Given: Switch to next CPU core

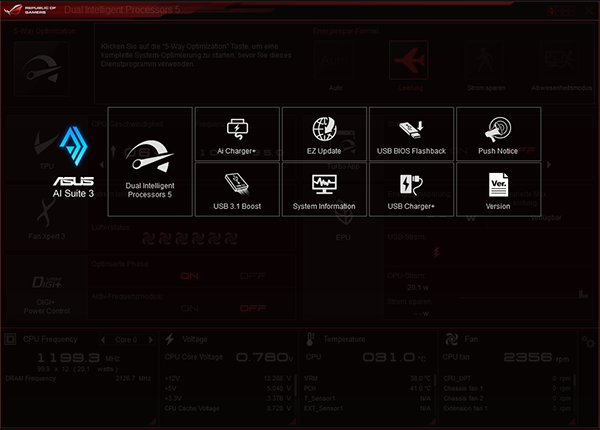Looking at the screenshot, I should click(x=151, y=340).
